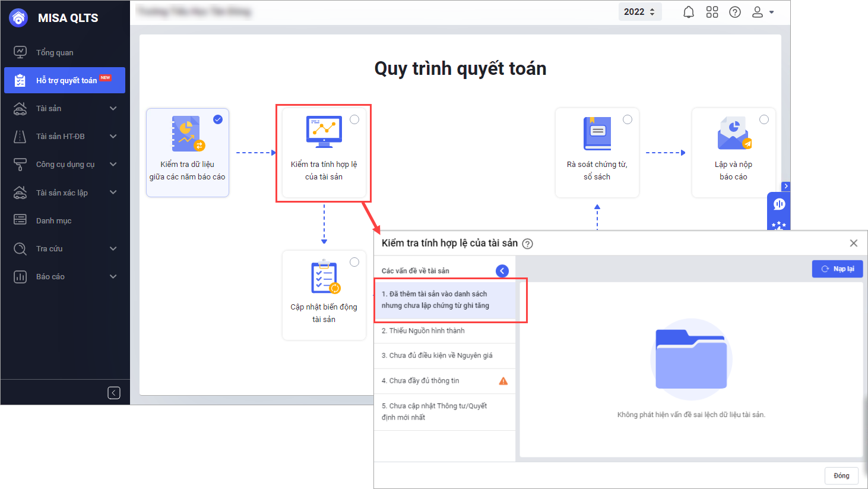Collapse the Các vấn đề về tài sản panel

click(x=502, y=271)
